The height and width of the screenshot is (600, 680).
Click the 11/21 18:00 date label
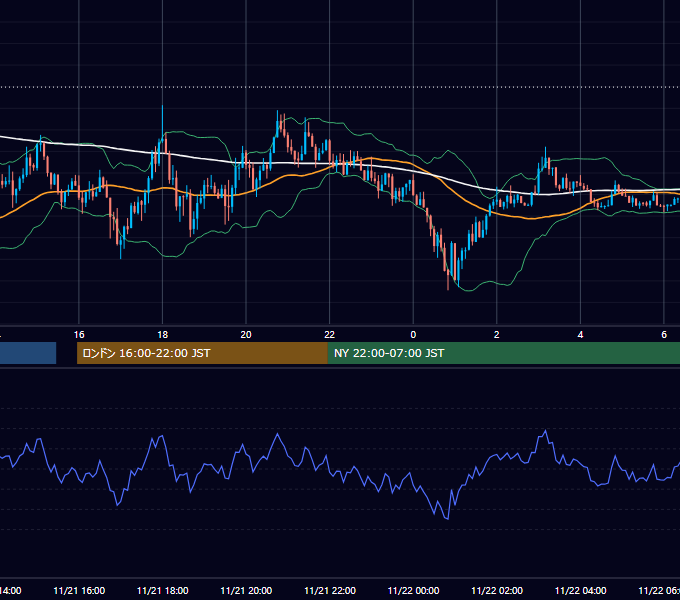coord(163,590)
